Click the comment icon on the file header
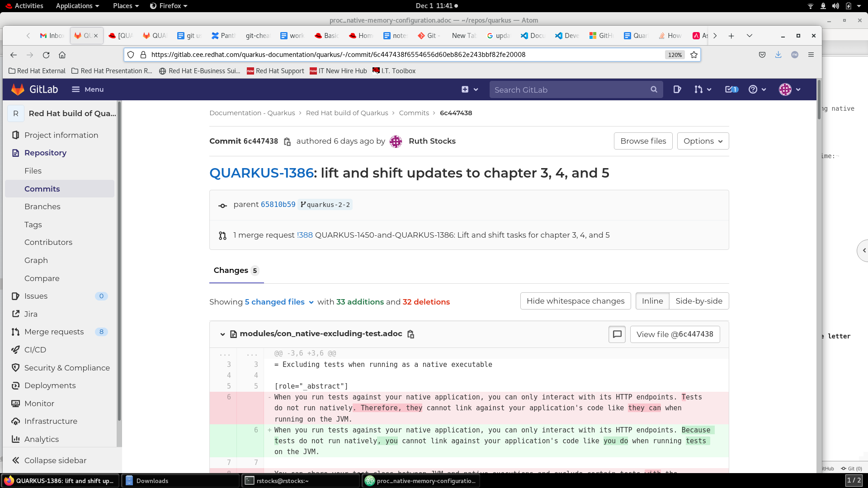The width and height of the screenshot is (868, 488). 617,334
